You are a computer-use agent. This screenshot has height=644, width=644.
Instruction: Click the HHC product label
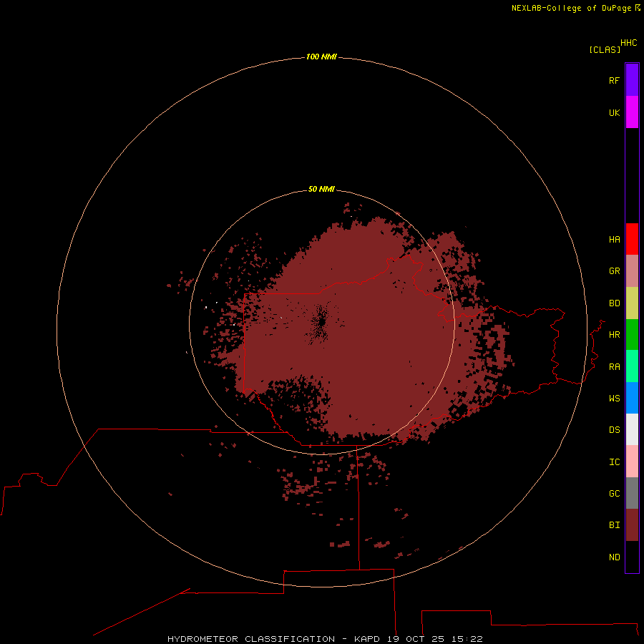(629, 43)
